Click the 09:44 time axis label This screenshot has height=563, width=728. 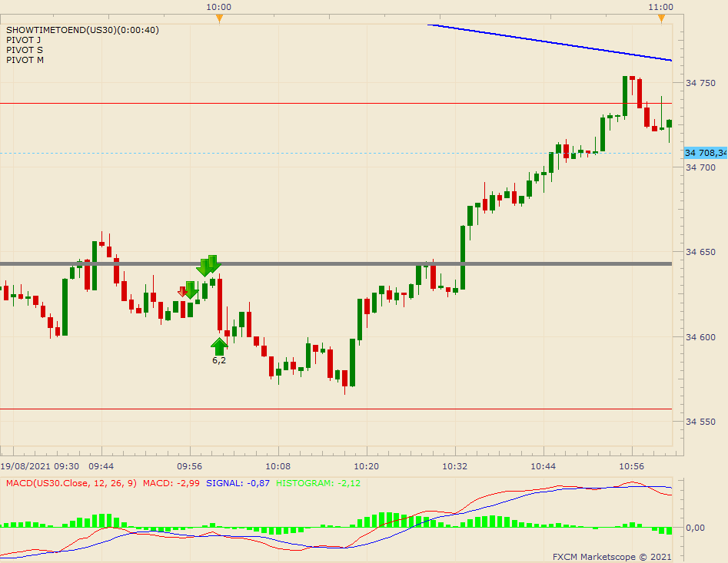[101, 466]
